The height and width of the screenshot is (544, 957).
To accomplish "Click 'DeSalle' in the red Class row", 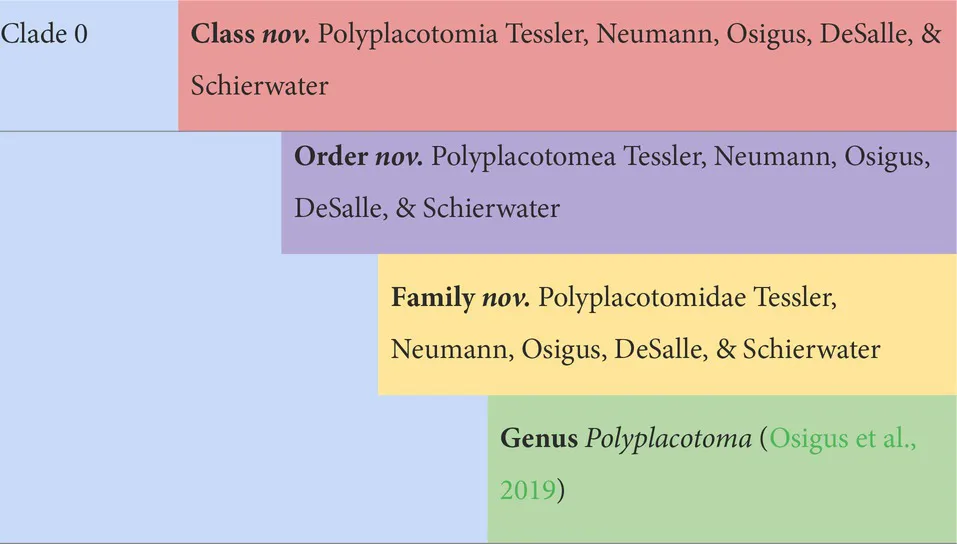I will pyautogui.click(x=858, y=35).
